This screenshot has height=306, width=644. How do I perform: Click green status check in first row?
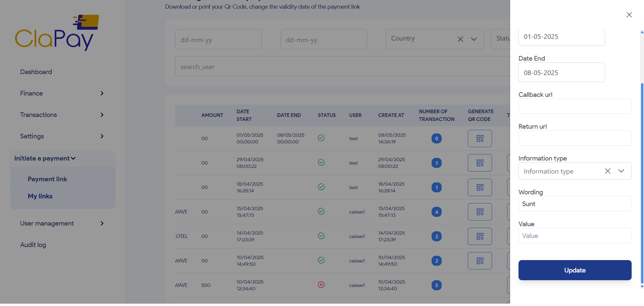click(x=321, y=138)
